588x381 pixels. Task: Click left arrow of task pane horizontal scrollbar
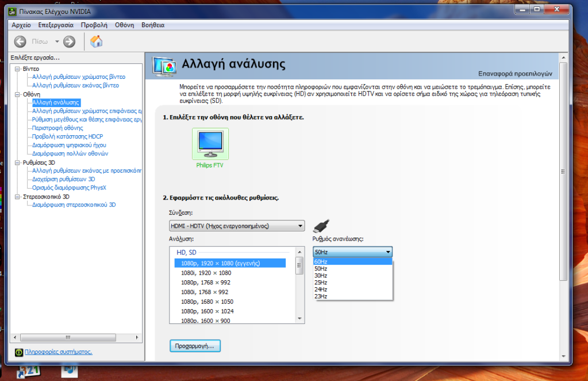point(15,337)
